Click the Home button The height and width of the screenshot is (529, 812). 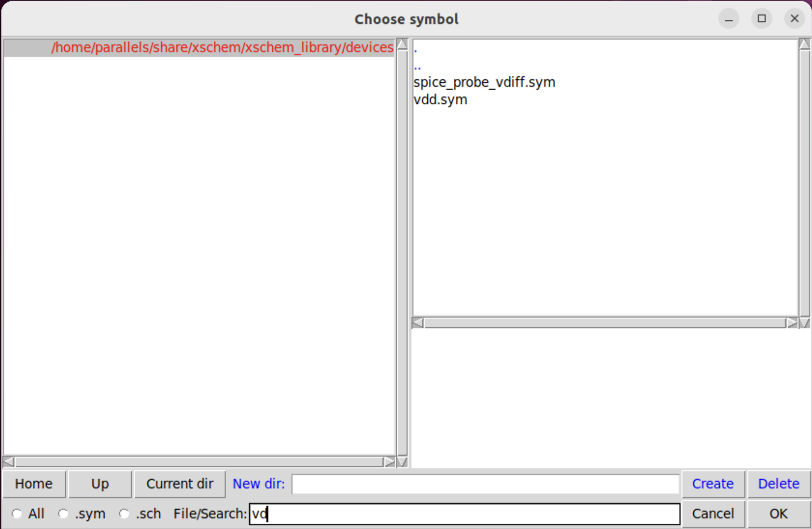[x=34, y=484]
